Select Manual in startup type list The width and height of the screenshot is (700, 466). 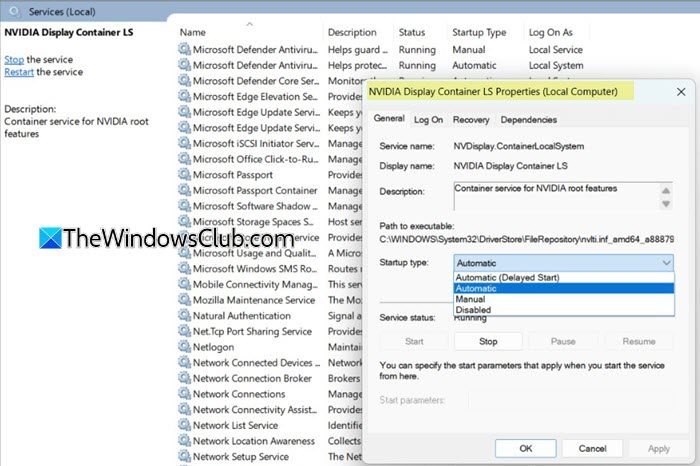click(563, 299)
